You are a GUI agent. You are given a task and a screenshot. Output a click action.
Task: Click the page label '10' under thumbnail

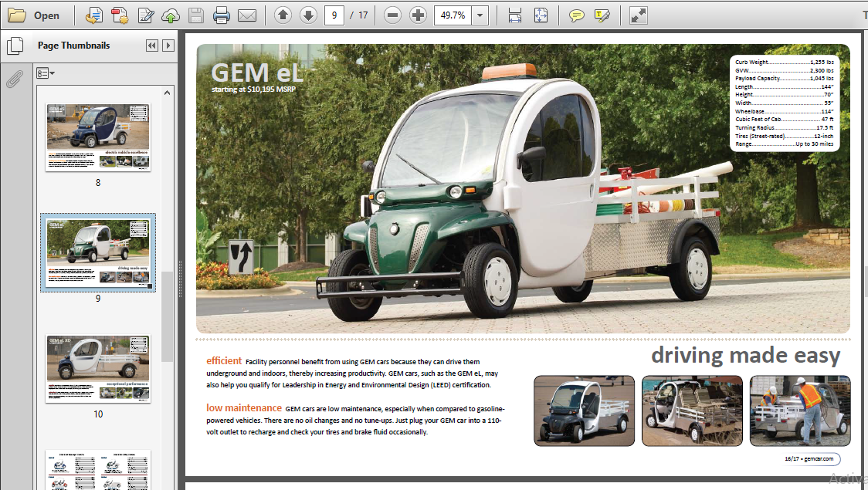click(98, 414)
